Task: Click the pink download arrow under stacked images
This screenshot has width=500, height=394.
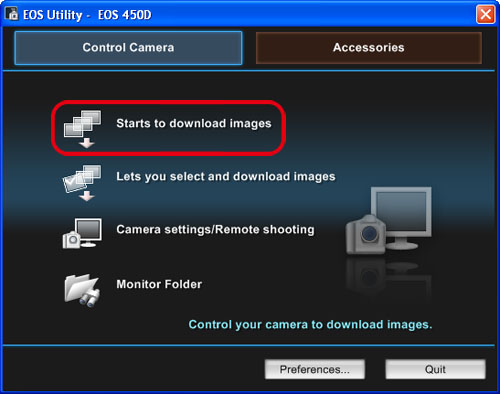Action: [87, 143]
